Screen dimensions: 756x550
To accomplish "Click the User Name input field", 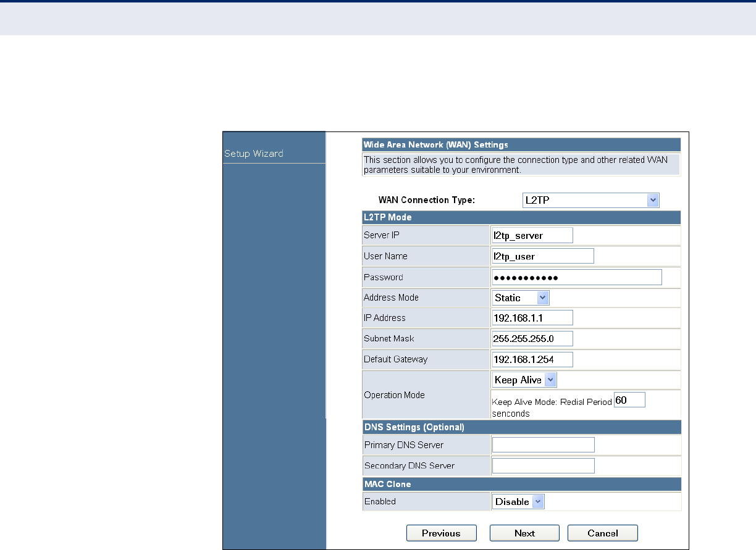I will (543, 256).
